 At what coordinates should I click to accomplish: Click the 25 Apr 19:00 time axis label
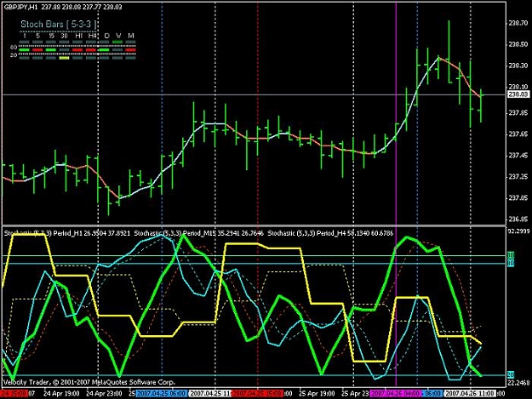tap(317, 394)
